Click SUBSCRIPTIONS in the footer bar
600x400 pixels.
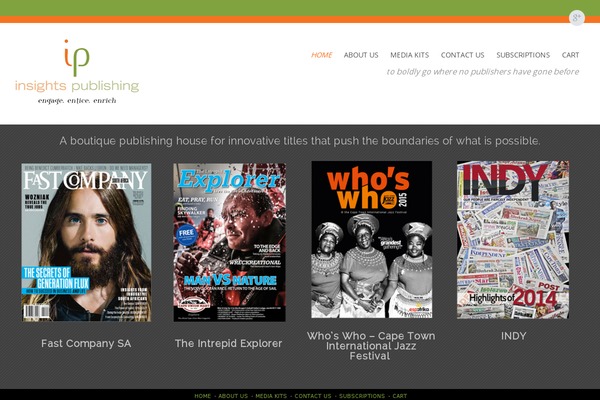(362, 396)
